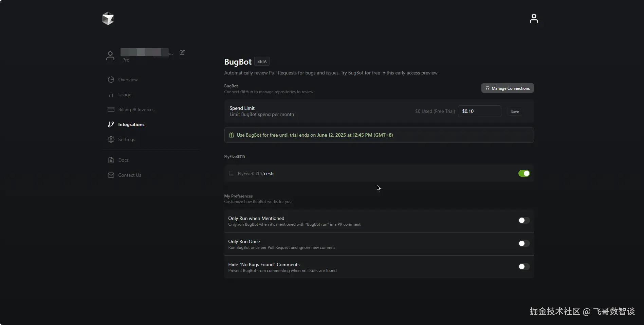The image size is (644, 325).
Task: Enable Hide "No Bugs Found" Comments toggle
Action: click(x=524, y=267)
